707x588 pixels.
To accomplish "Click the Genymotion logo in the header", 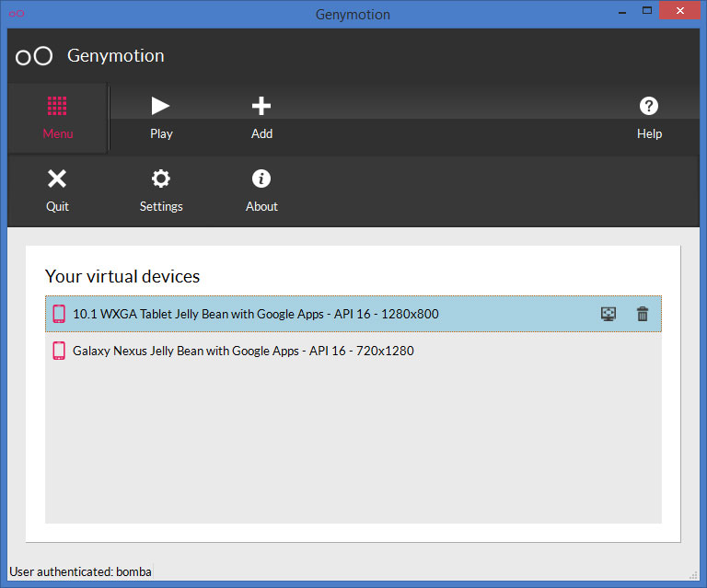I will 34,56.
